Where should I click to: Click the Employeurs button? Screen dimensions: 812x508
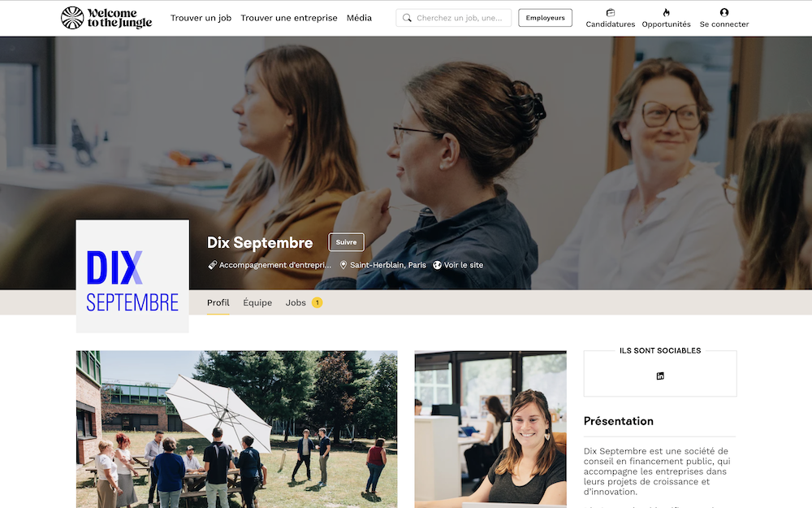tap(546, 18)
